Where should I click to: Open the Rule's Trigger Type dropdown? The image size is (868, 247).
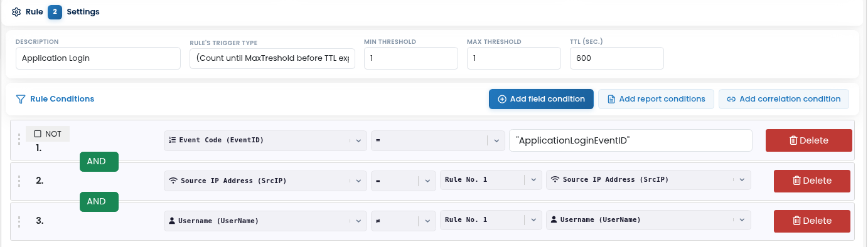coord(272,58)
